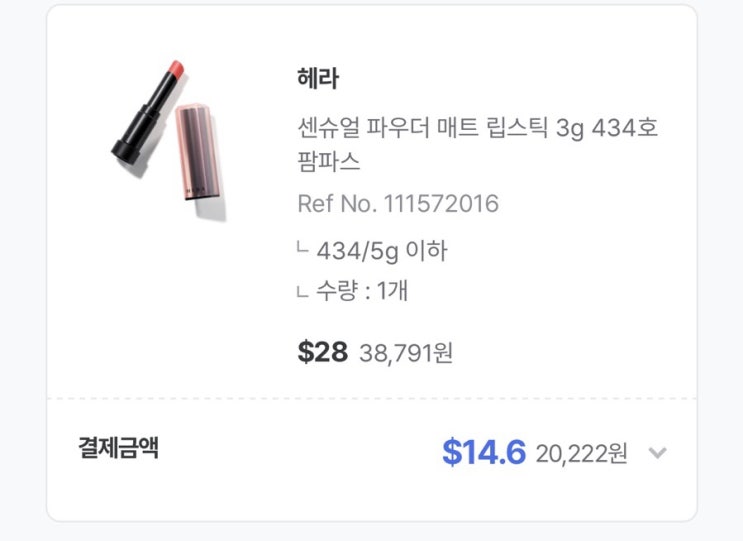Click the blue $14.6 payment amount
This screenshot has height=541, width=743.
pos(483,452)
